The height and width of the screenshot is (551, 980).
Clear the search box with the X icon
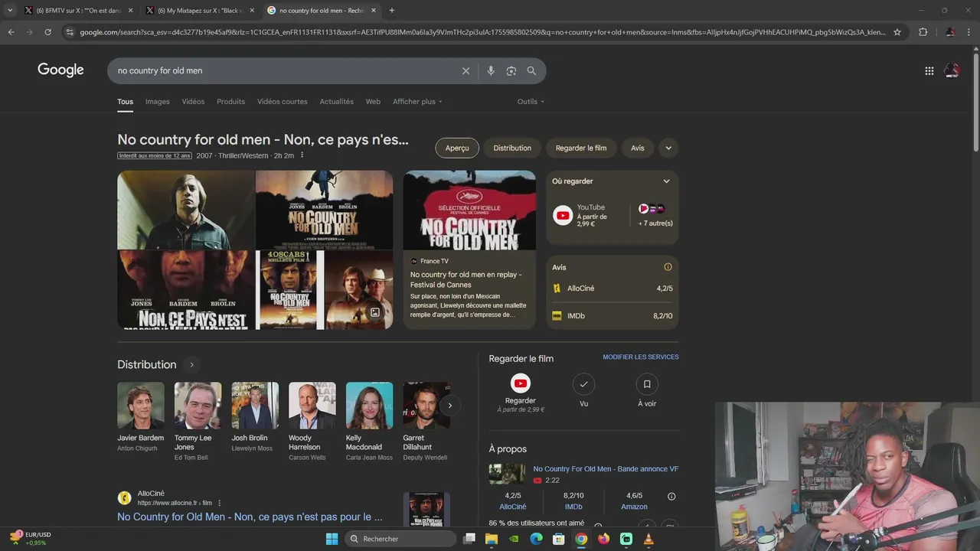[465, 70]
